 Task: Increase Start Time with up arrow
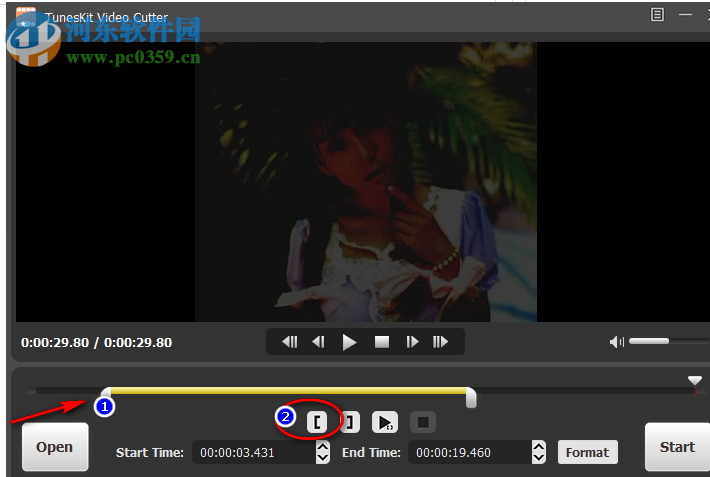[323, 447]
